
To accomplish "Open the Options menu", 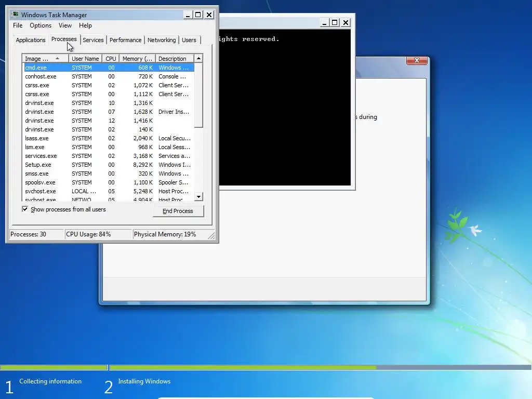I will pyautogui.click(x=41, y=25).
